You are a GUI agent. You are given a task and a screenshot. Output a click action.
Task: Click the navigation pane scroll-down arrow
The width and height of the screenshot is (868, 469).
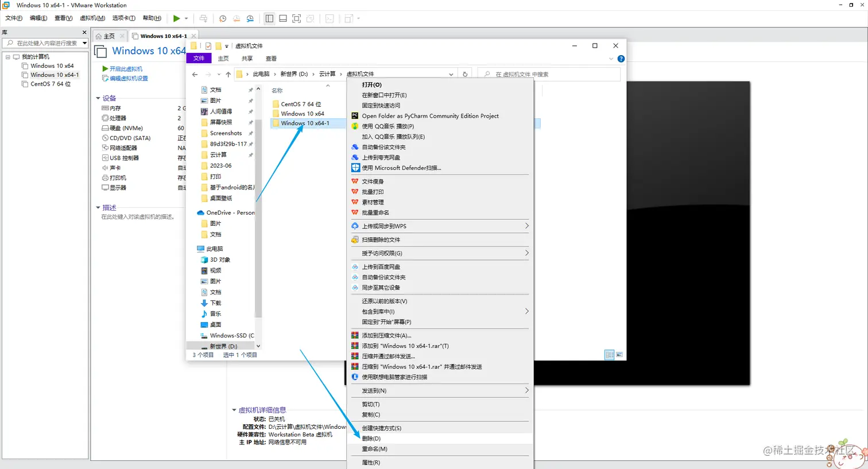[258, 346]
